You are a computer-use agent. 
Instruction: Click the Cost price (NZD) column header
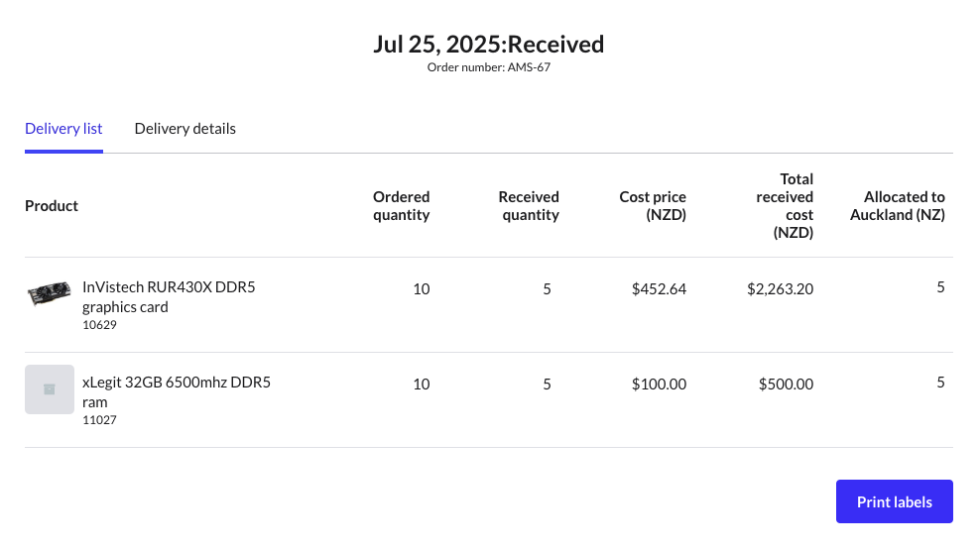pyautogui.click(x=653, y=206)
